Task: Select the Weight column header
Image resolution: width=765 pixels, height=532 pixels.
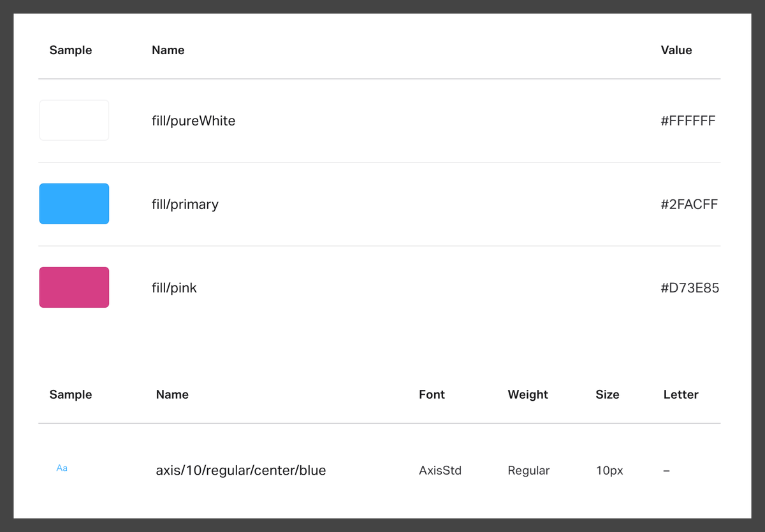Action: [527, 394]
